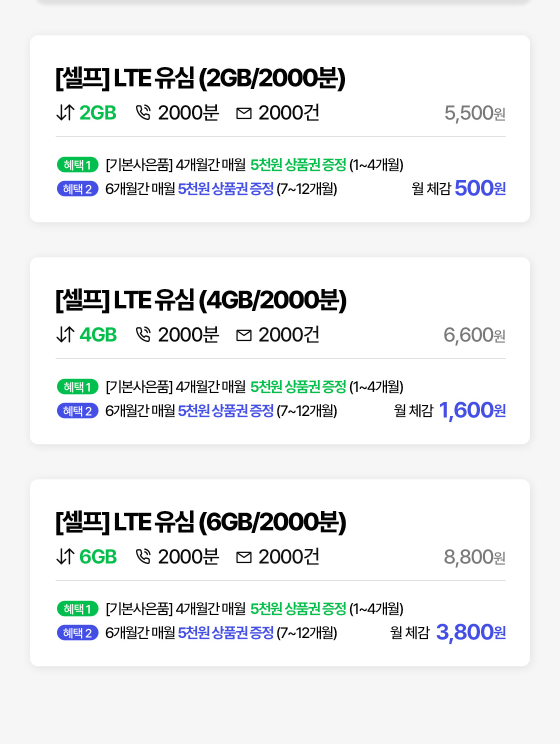Screen dimensions: 560x744
Task: Click data arrows icon on 4GB plan
Action: tap(65, 335)
